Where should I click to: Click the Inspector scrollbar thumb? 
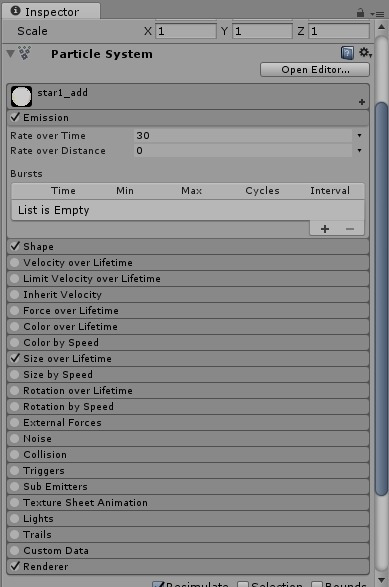[382, 299]
